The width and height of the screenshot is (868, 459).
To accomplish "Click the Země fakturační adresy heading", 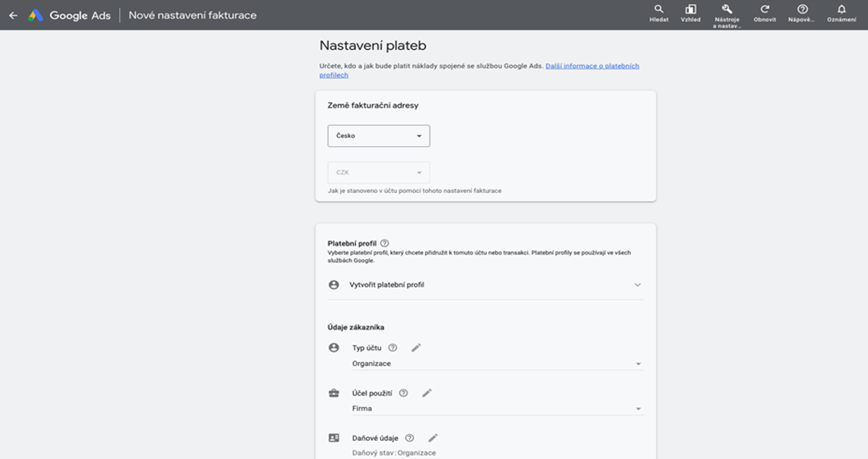I will pos(373,106).
